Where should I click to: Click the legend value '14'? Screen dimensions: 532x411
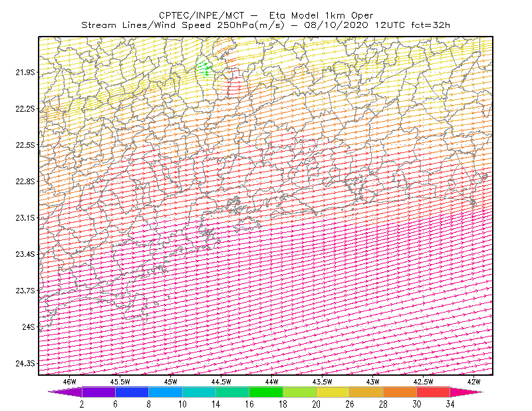point(215,404)
